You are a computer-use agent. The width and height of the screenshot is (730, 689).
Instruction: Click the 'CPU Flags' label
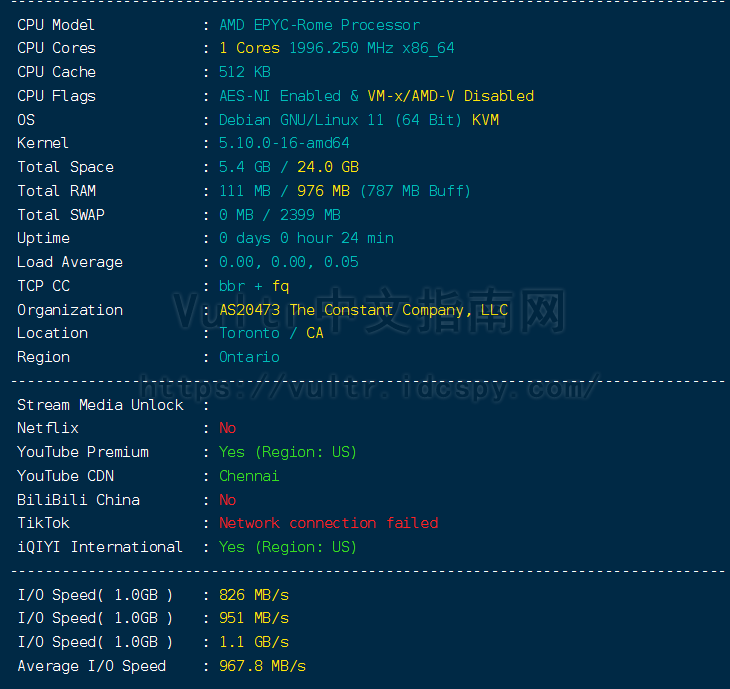coord(56,96)
